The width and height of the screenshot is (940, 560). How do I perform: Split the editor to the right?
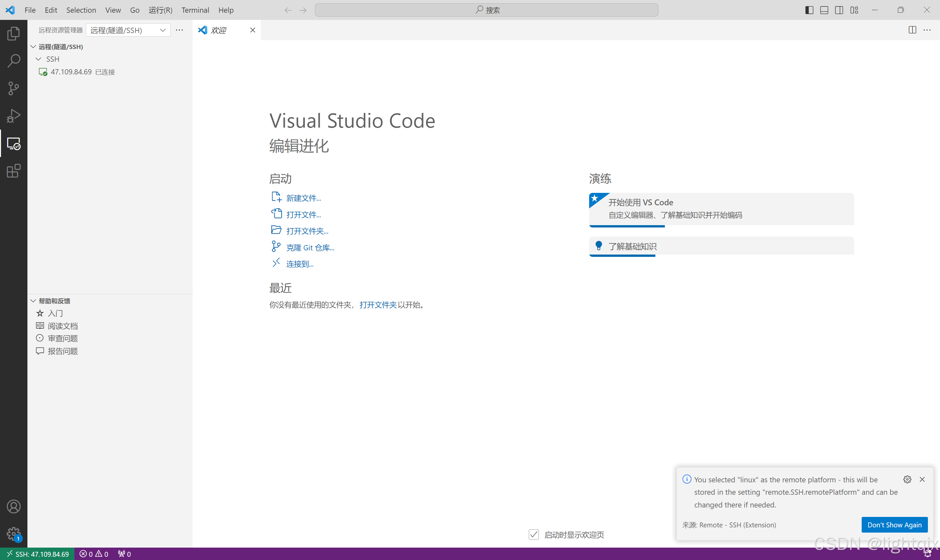[x=913, y=30]
